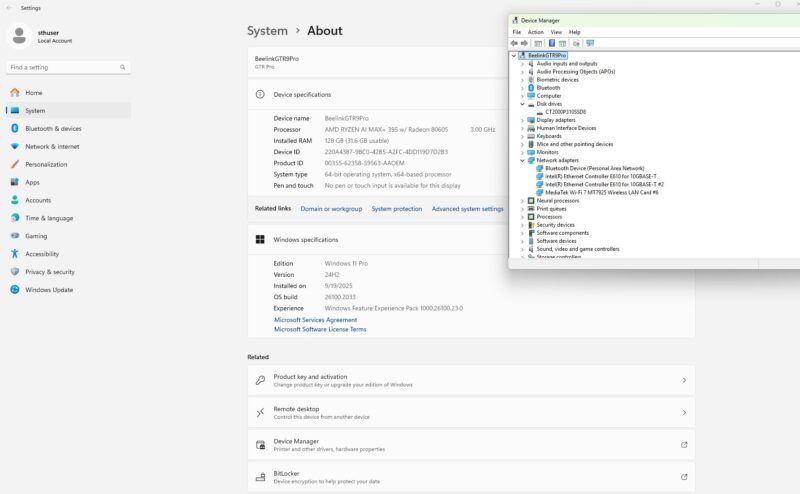Expand the Display adapters node
The image size is (800, 494).
(522, 120)
